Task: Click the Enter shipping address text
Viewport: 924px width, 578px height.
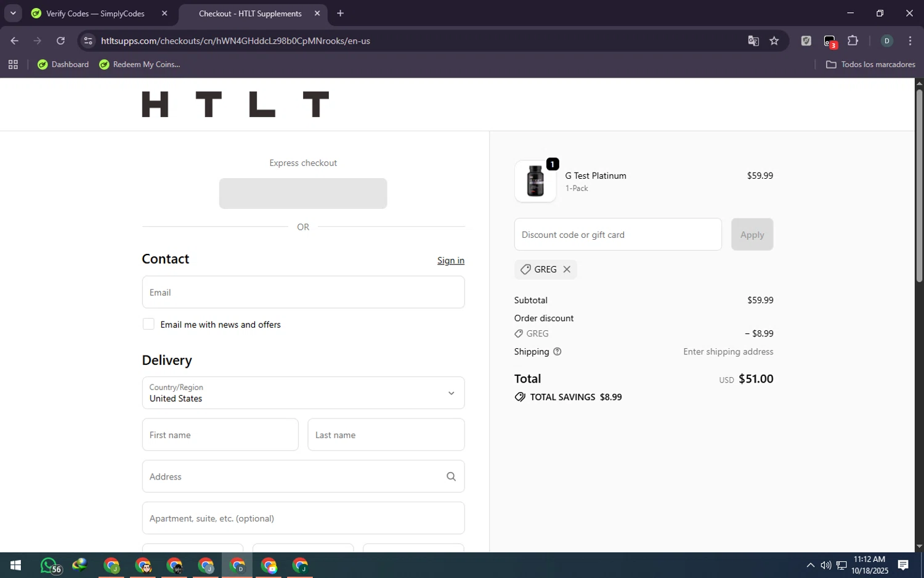Action: pyautogui.click(x=728, y=352)
